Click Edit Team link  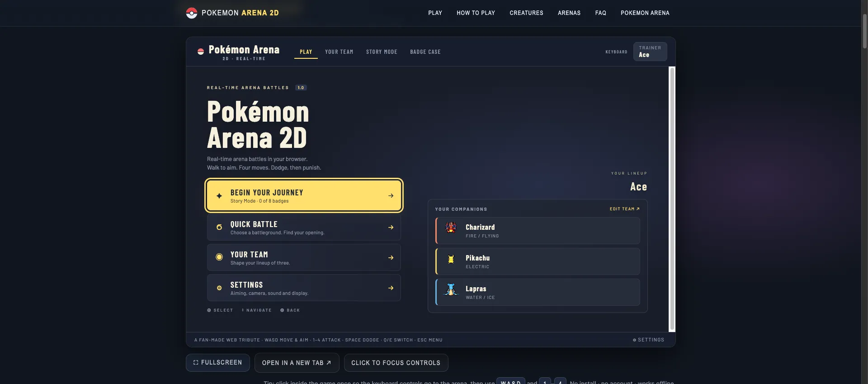[x=625, y=209]
